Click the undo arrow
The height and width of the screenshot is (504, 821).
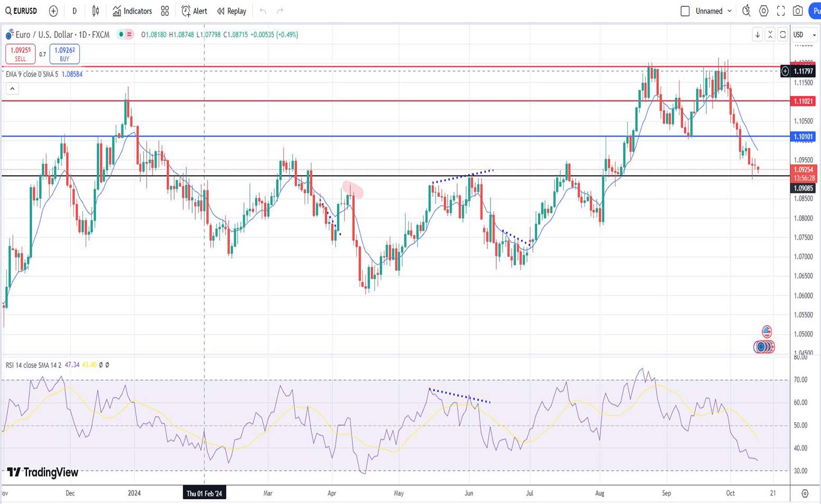263,11
